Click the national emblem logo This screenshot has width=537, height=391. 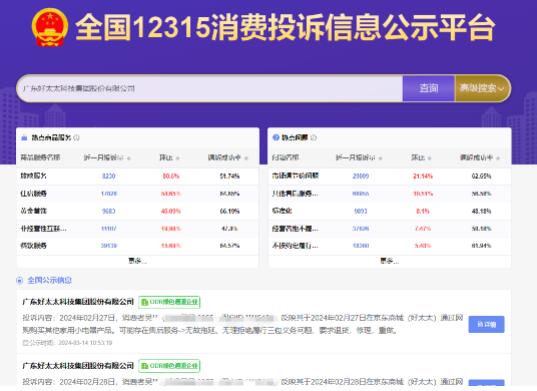coord(50,27)
